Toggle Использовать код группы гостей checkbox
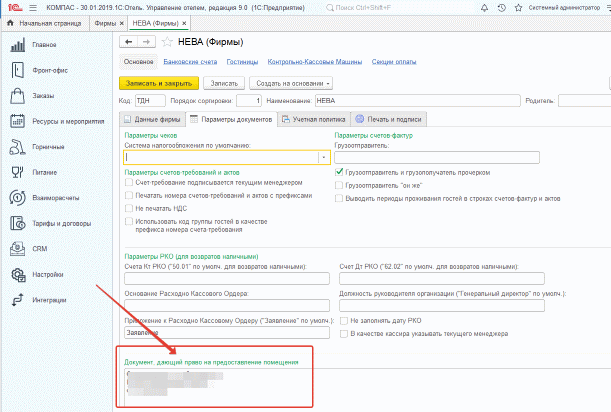The image size is (611, 412). [129, 221]
